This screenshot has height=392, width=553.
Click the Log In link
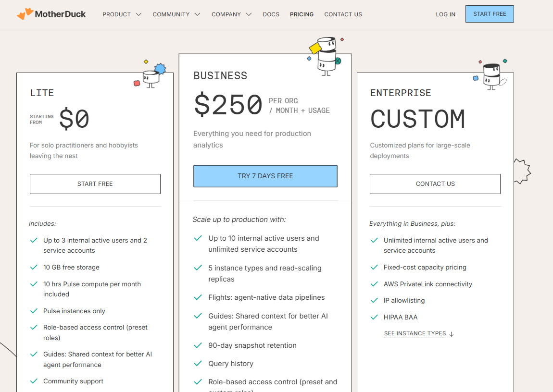tap(445, 14)
